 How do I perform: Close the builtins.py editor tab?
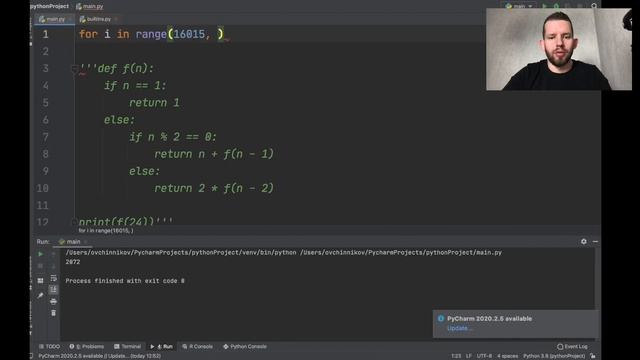[116, 19]
